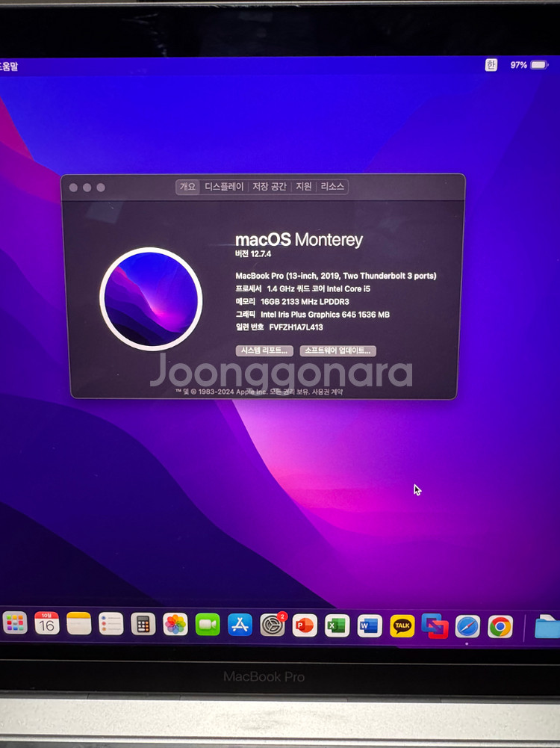
Task: Launch FaceTime from the dock
Action: pyautogui.click(x=208, y=624)
